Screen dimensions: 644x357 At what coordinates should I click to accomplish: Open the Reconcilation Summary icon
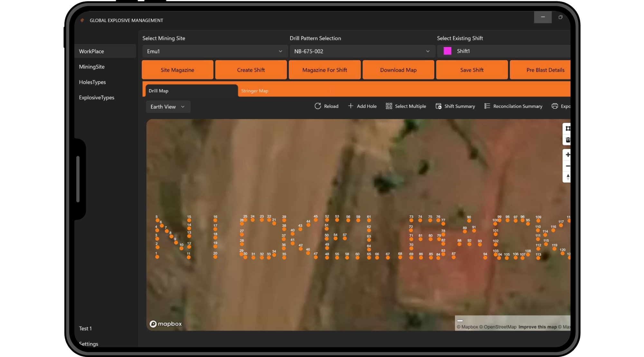[x=487, y=106]
